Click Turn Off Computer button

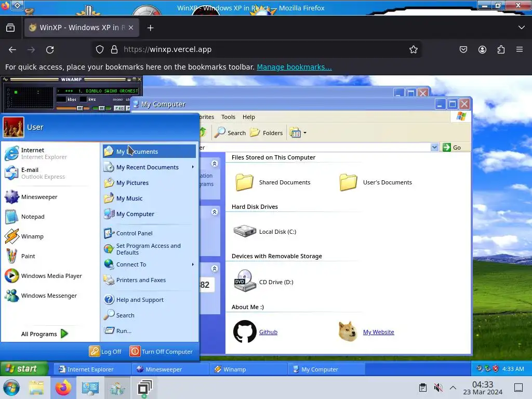tap(161, 352)
